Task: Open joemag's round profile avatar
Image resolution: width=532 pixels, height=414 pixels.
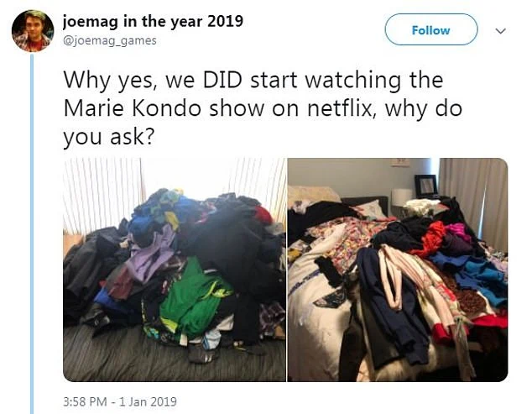Action: 33,31
